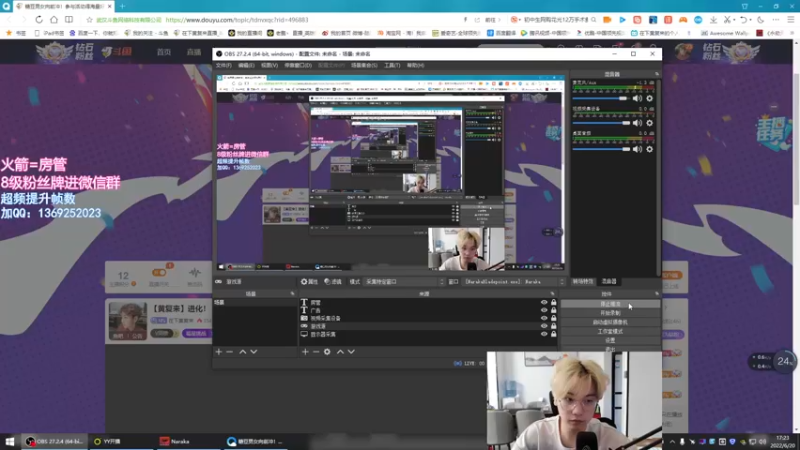Switch to Naraka in the taskbar
The image size is (800, 450).
pyautogui.click(x=174, y=441)
